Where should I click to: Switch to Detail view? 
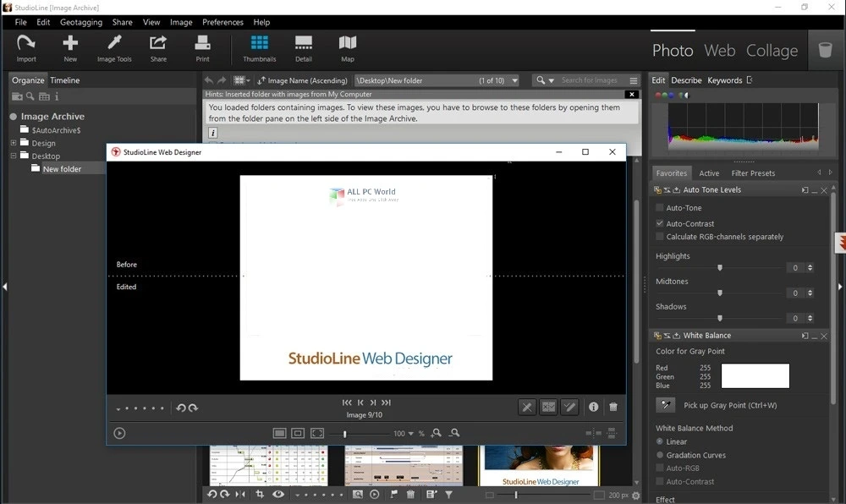(303, 48)
